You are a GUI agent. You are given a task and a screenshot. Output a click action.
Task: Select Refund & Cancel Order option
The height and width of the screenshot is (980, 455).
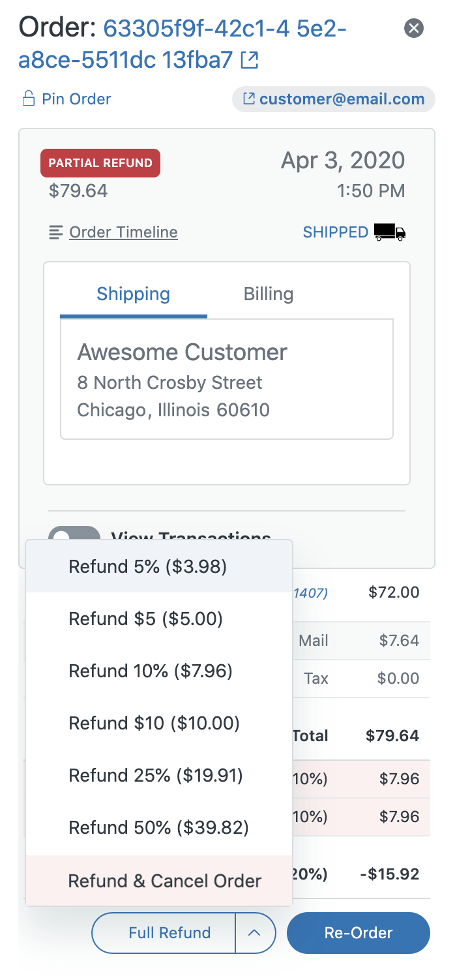point(159,881)
